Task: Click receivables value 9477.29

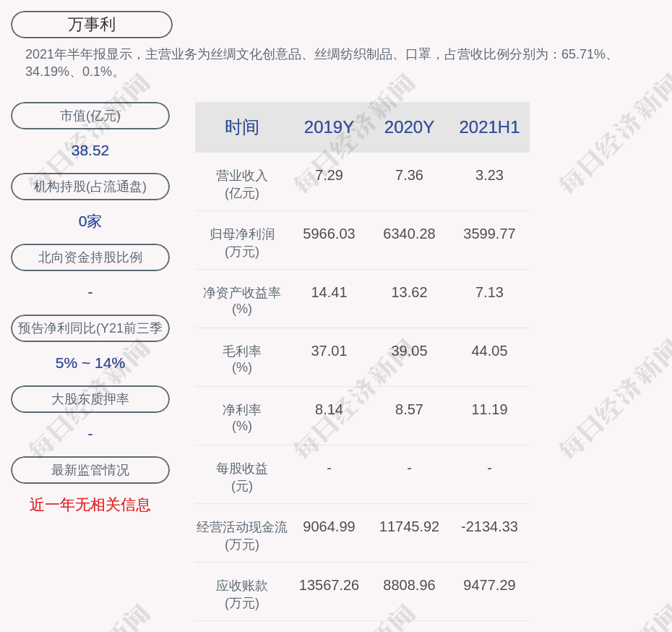Action: (489, 585)
